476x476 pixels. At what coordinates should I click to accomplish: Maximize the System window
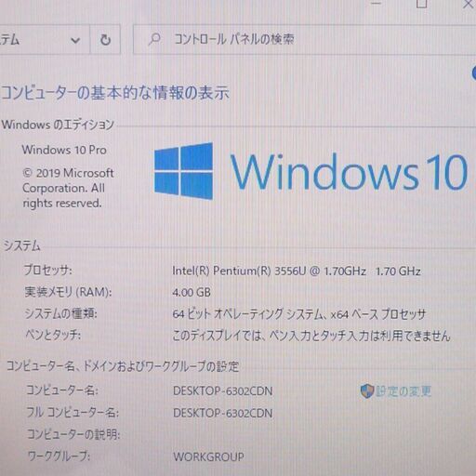coord(421,3)
